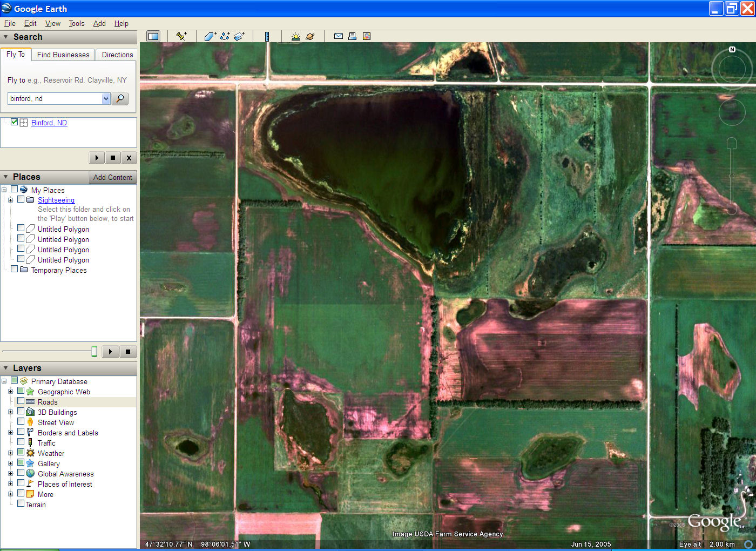Image resolution: width=756 pixels, height=551 pixels.
Task: Open the Fly To search history dropdown
Action: [x=106, y=99]
